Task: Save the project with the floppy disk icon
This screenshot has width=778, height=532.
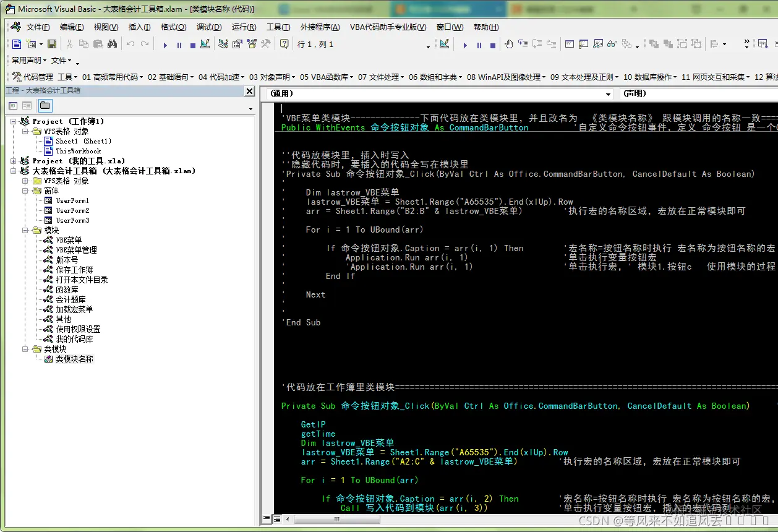Action: click(52, 44)
